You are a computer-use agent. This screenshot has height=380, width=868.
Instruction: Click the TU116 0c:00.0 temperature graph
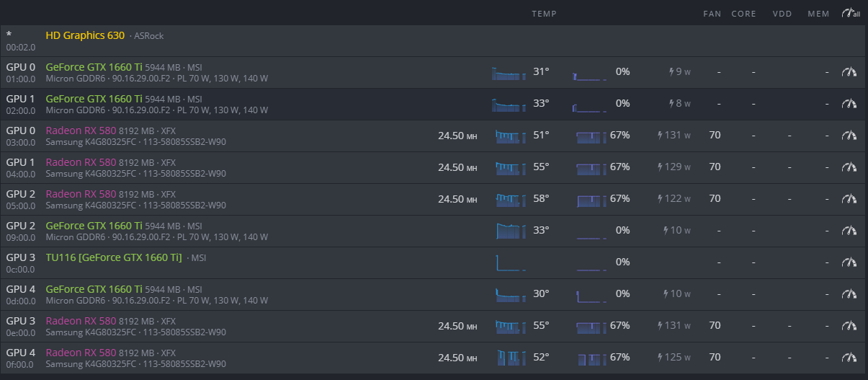[511, 262]
